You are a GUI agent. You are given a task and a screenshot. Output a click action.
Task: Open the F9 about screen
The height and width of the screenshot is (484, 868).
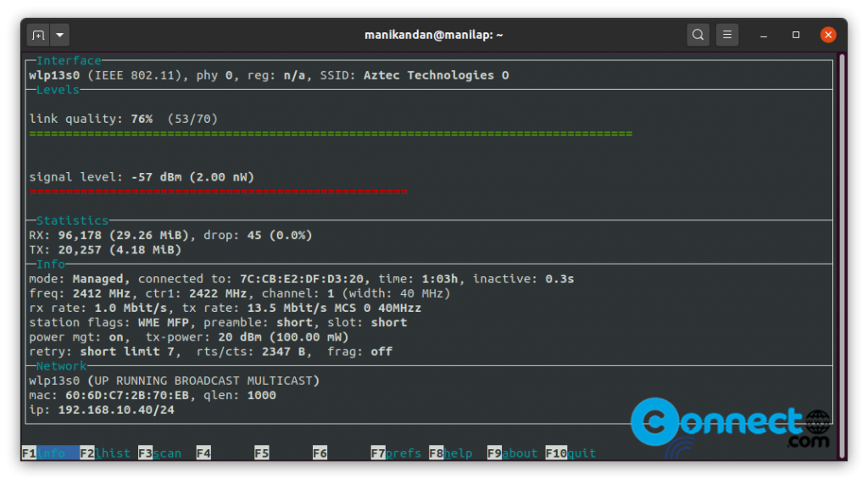tap(512, 453)
